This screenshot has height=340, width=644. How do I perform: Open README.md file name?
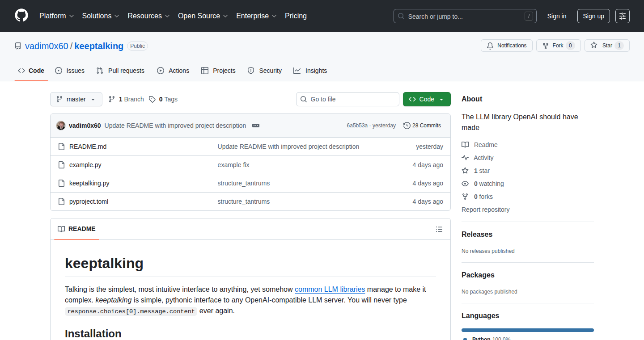click(x=88, y=147)
